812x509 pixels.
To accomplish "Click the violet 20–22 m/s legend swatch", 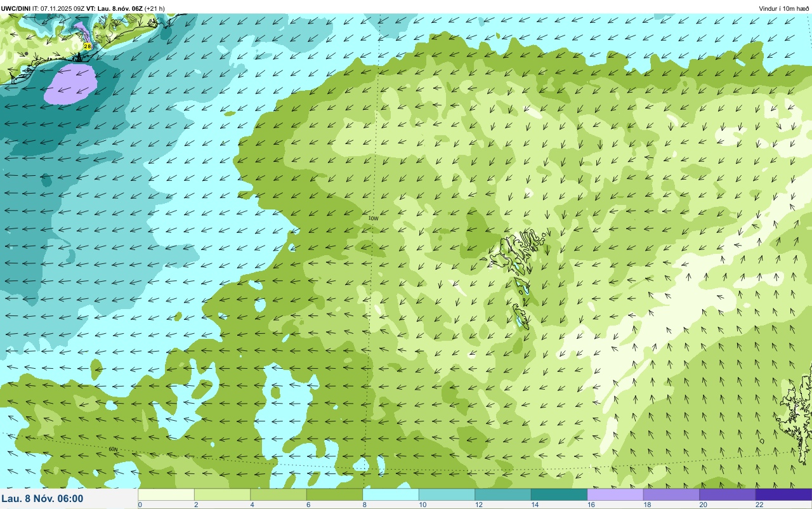I will pyautogui.click(x=728, y=494).
